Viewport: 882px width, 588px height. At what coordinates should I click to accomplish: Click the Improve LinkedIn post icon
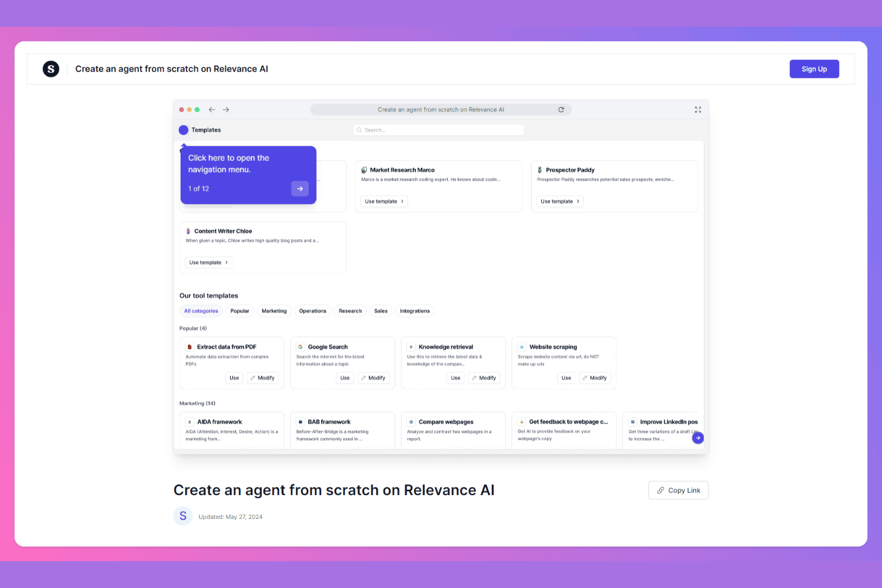632,422
